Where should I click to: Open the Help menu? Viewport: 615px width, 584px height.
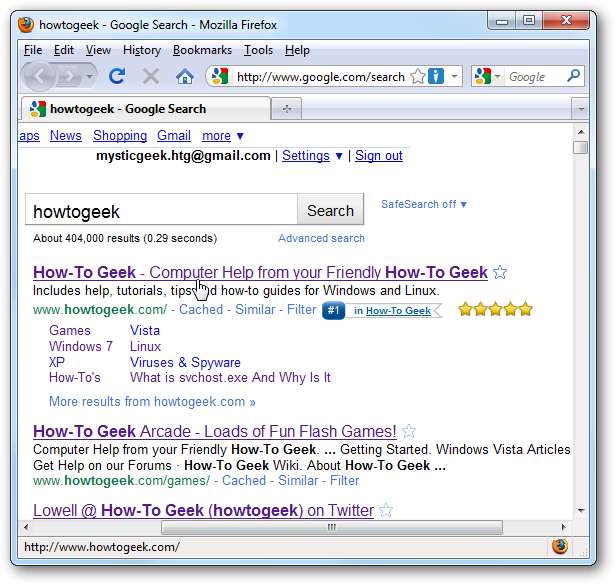pos(297,50)
